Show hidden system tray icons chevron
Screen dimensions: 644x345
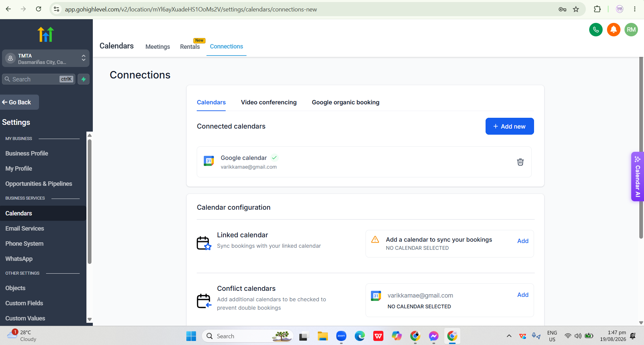coord(509,336)
